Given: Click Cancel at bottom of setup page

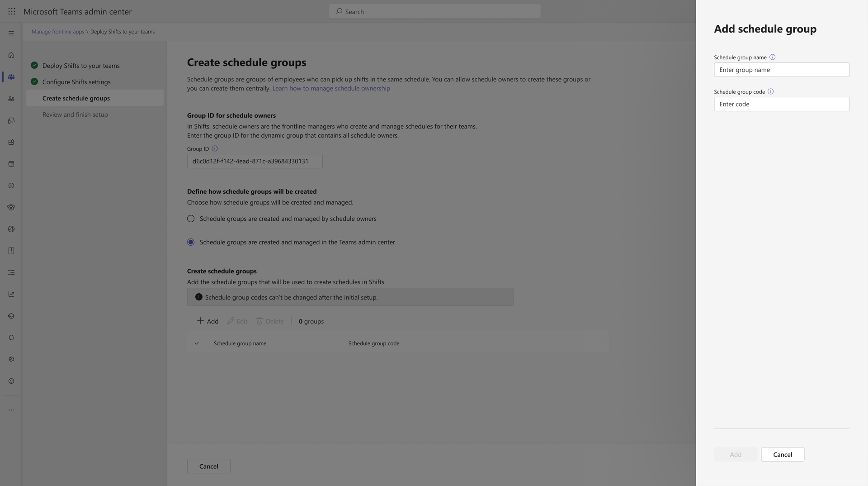Looking at the screenshot, I should click(209, 467).
